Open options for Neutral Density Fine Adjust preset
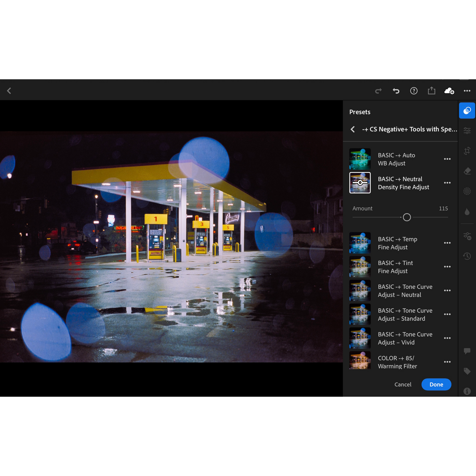Viewport: 476px width, 476px height. [x=447, y=183]
